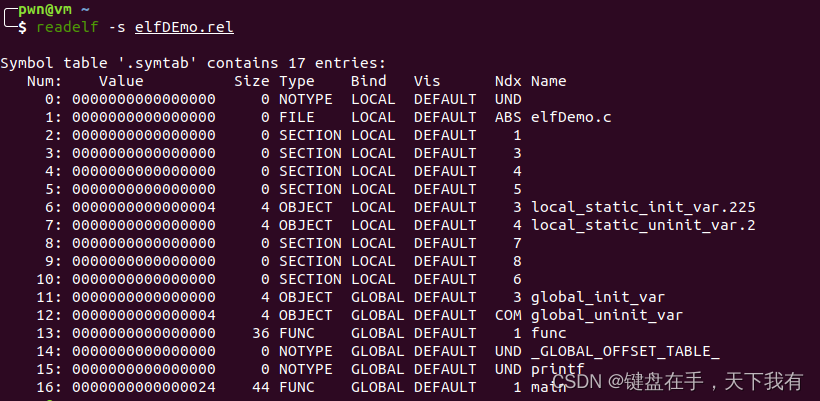The width and height of the screenshot is (820, 401).
Task: Click the SECTION type in row 2
Action: (x=310, y=135)
